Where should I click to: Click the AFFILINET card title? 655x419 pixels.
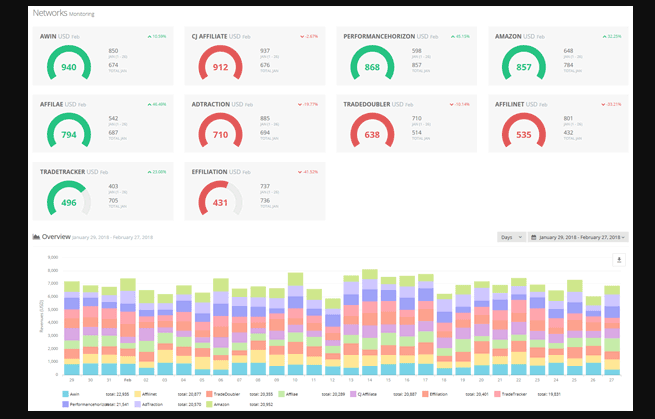509,104
